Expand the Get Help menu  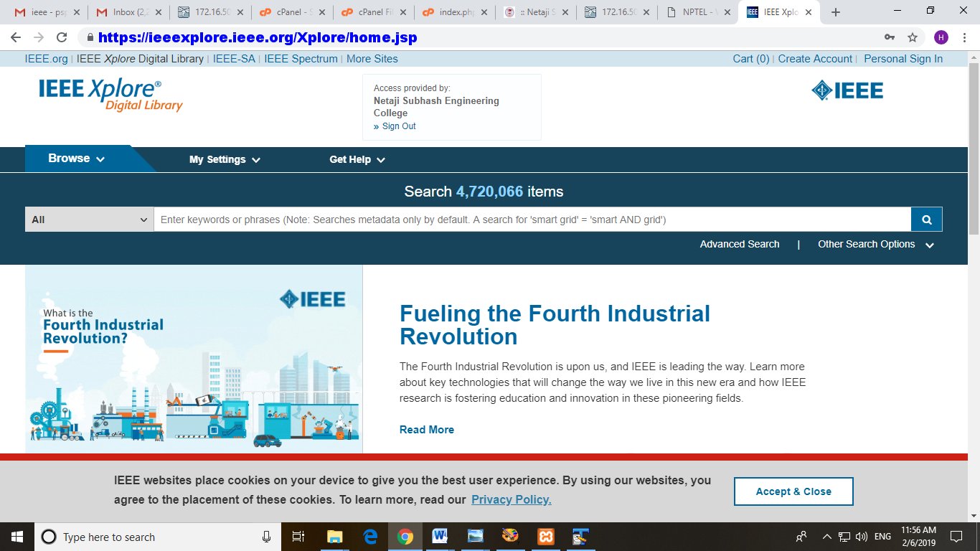[357, 159]
